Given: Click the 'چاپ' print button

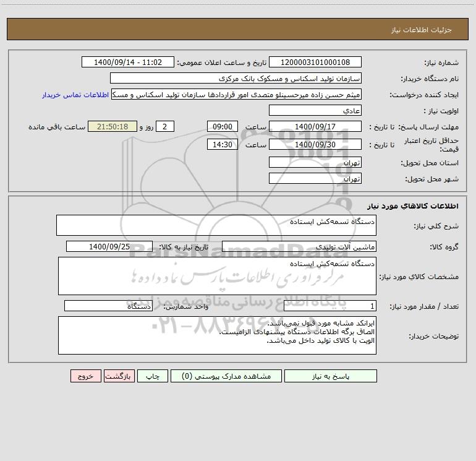Looking at the screenshot, I should click(153, 376).
